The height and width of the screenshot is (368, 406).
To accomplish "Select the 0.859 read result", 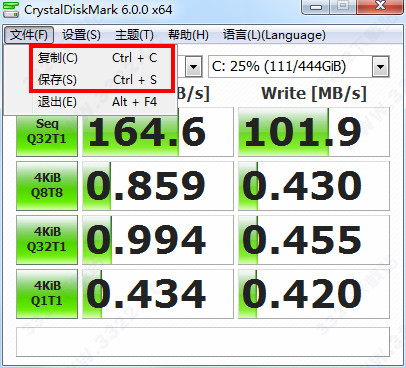I will point(158,186).
